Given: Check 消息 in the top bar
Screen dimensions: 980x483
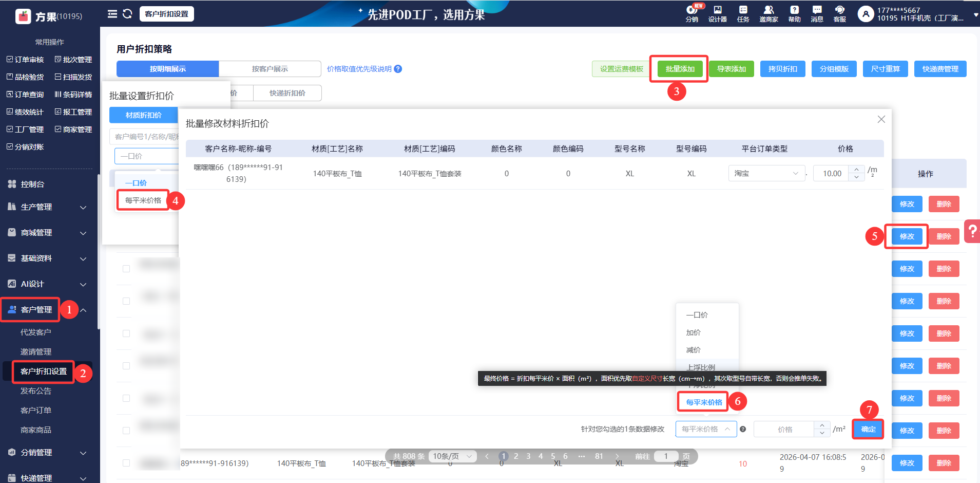Looking at the screenshot, I should click(817, 14).
